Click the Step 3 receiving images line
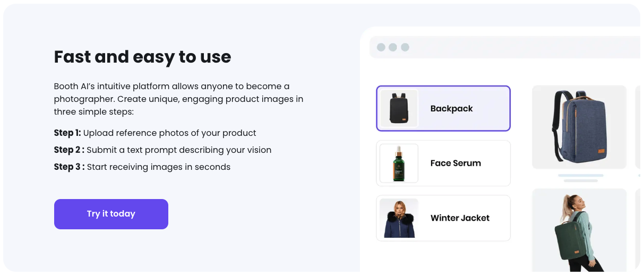The height and width of the screenshot is (276, 644). (x=142, y=167)
